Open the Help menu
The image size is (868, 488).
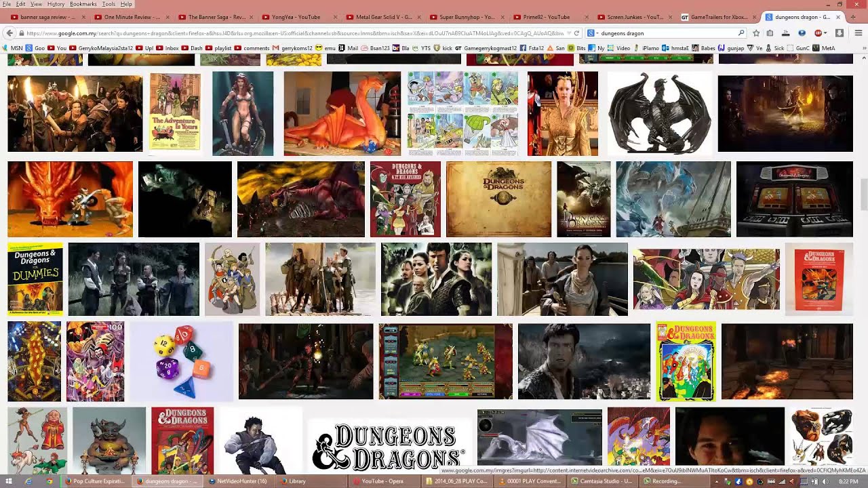click(x=126, y=4)
